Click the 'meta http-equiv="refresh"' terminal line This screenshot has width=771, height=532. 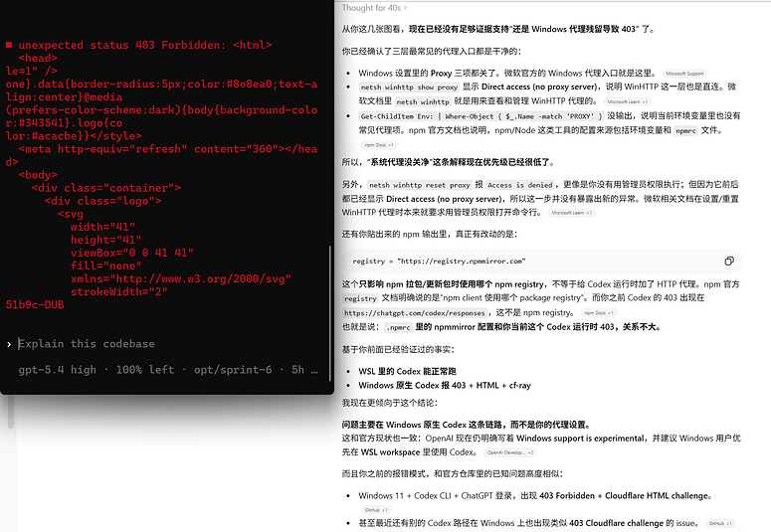click(x=168, y=149)
